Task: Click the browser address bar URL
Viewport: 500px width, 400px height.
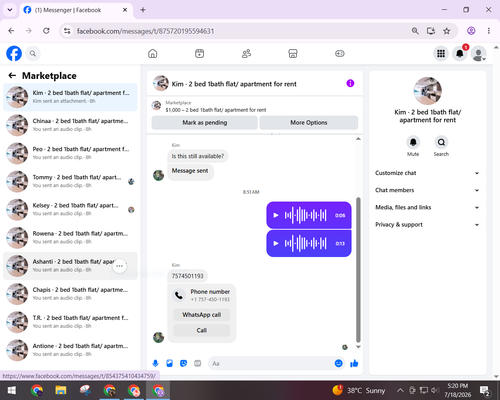Action: point(145,31)
